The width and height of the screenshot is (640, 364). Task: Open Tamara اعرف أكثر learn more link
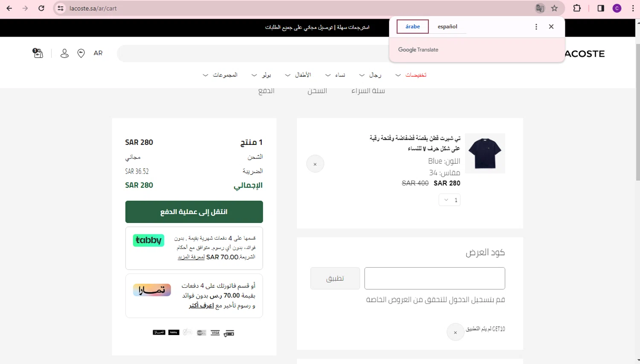tap(201, 306)
